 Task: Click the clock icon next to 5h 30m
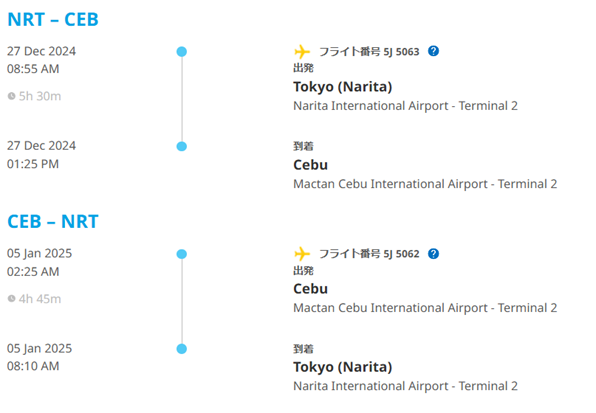click(11, 96)
